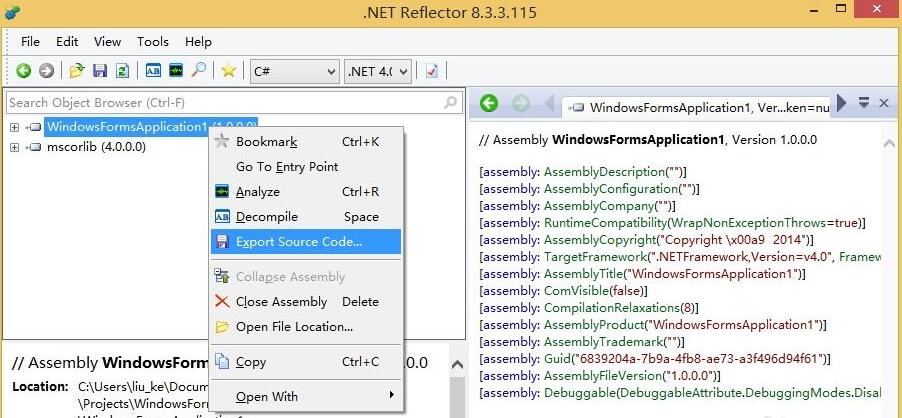Select Export Source Code menu entry
902x418 pixels.
306,241
